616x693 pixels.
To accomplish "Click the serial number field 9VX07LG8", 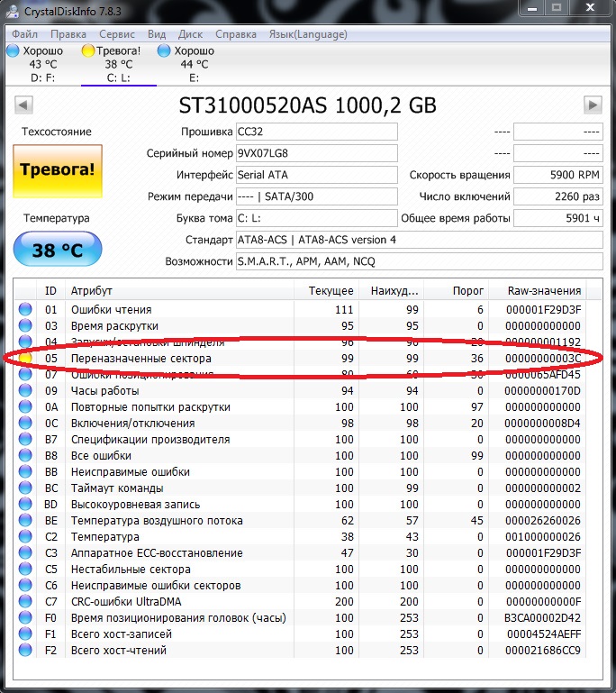I will pyautogui.click(x=317, y=153).
